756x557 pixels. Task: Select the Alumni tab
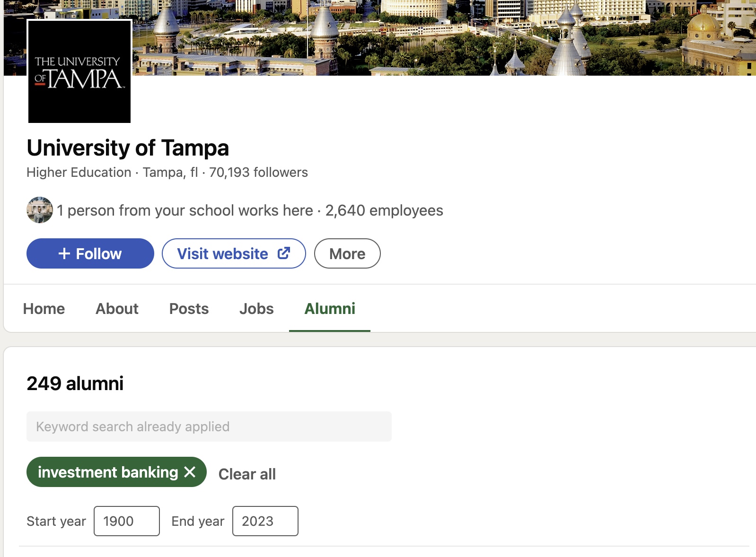tap(330, 309)
